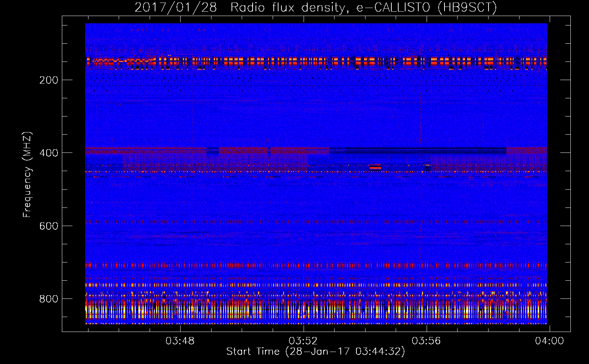
Task: Click the 03:48 time tick label
Action: click(180, 341)
